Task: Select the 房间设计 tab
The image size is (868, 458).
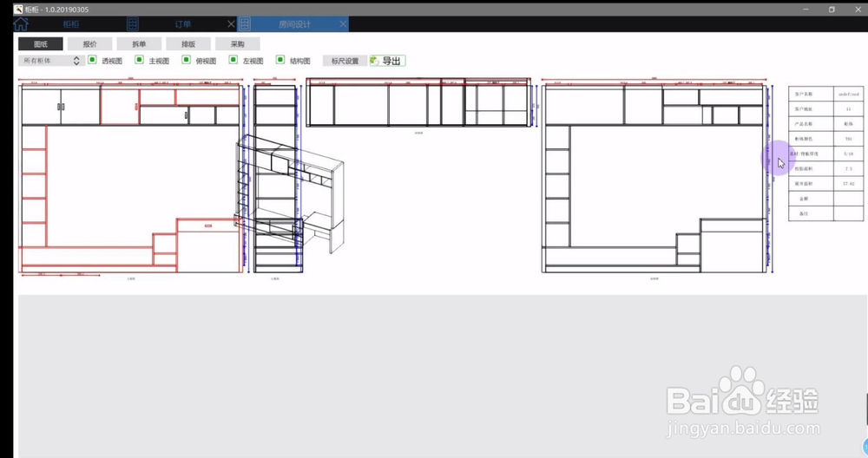Action: [x=294, y=24]
